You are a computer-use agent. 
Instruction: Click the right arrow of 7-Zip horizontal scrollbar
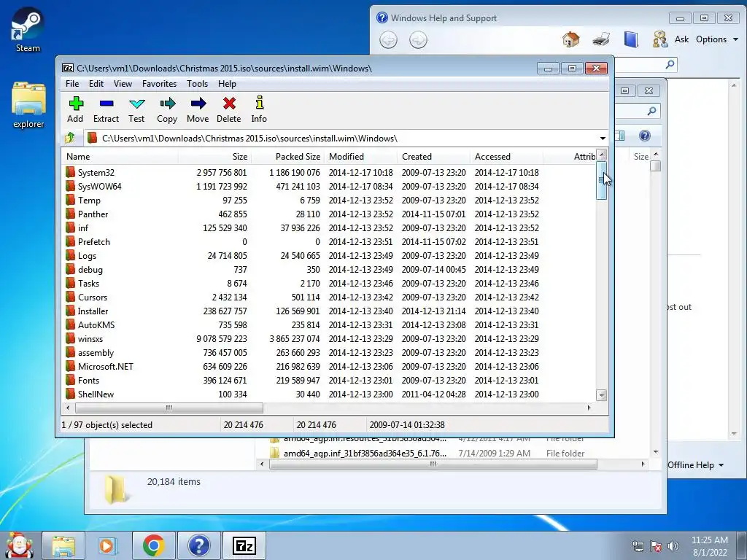pos(589,408)
